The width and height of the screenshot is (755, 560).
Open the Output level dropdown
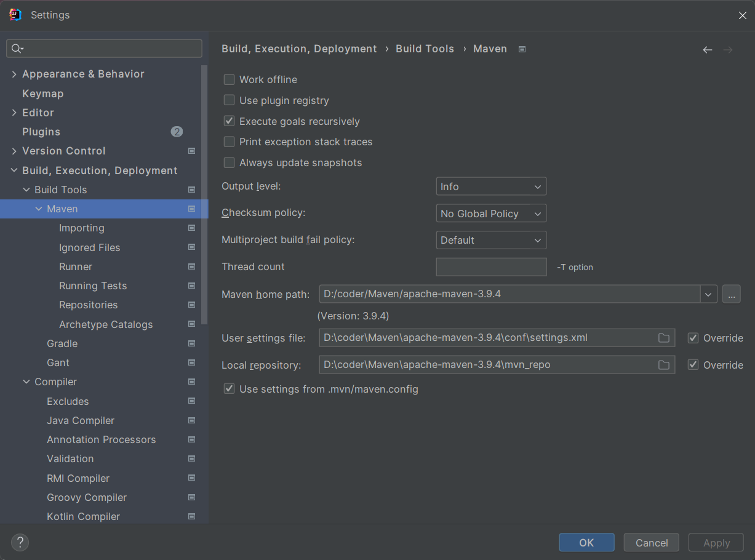point(491,186)
